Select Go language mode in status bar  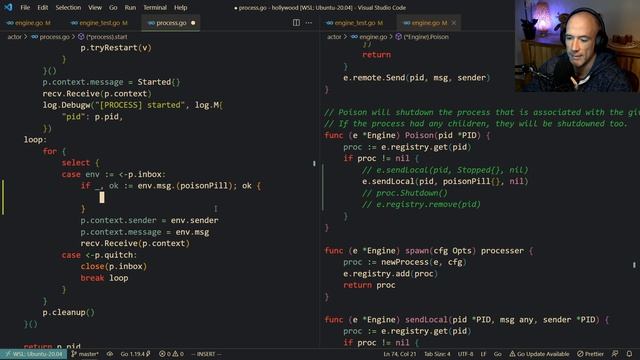coord(498,354)
